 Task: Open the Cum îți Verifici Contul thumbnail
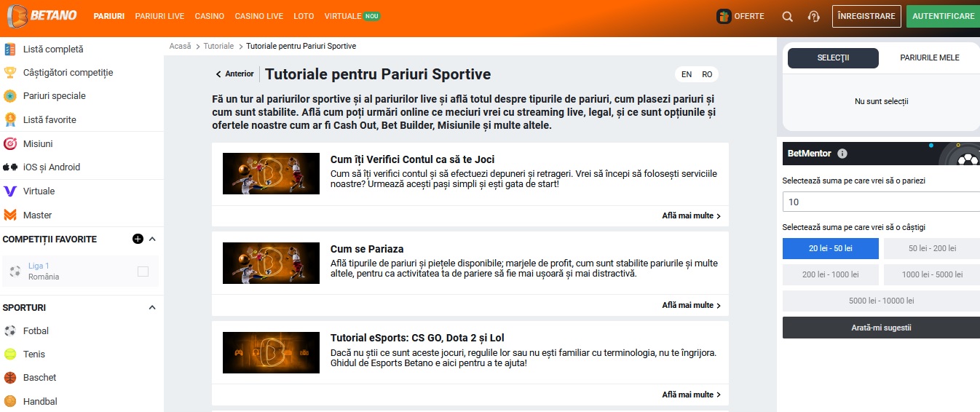[x=271, y=173]
